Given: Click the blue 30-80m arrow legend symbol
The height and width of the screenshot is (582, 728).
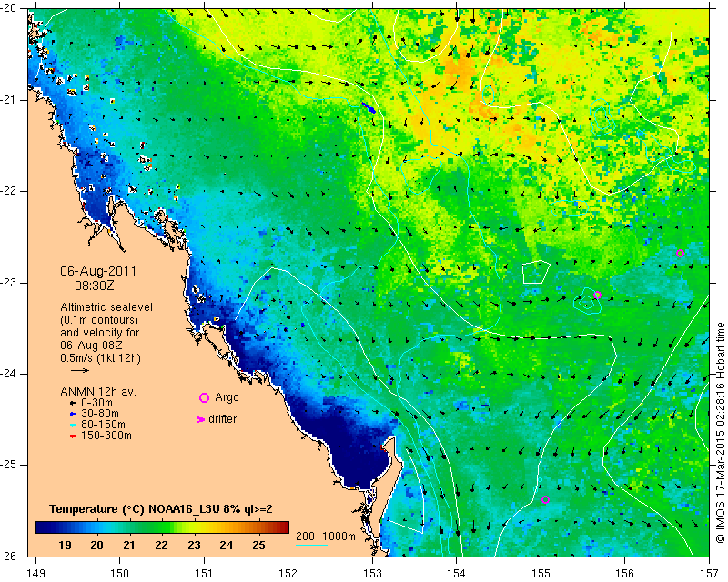Looking at the screenshot, I should coord(73,414).
